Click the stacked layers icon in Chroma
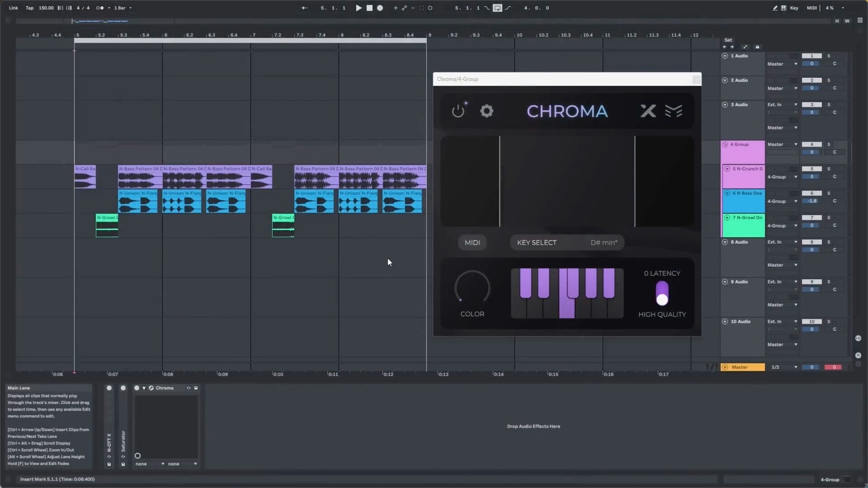 [x=674, y=111]
